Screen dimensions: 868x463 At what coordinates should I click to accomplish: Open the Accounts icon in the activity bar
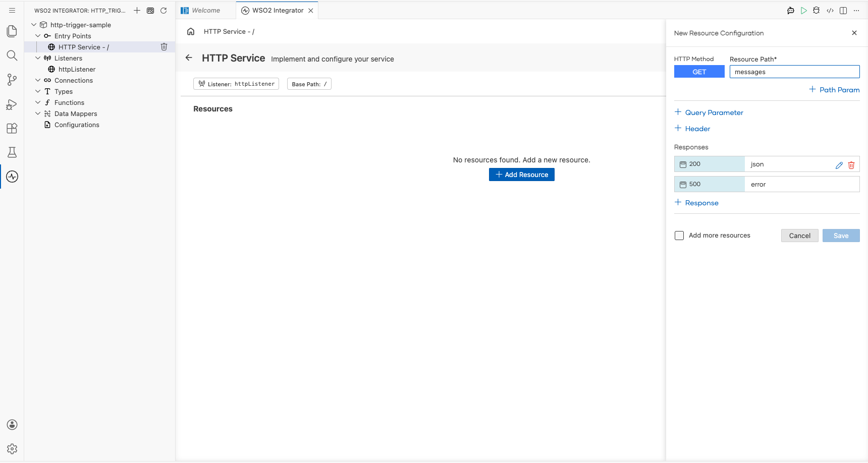(x=12, y=425)
